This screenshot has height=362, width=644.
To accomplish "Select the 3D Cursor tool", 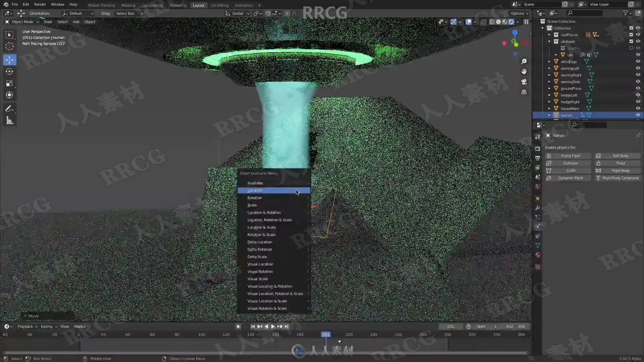I will click(x=9, y=47).
